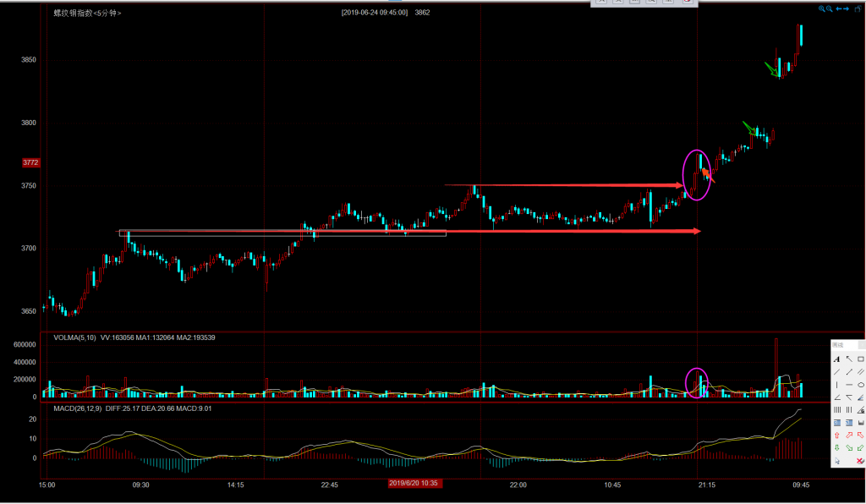
Task: Zoom out the chart with magnifier minus
Action: click(x=830, y=9)
